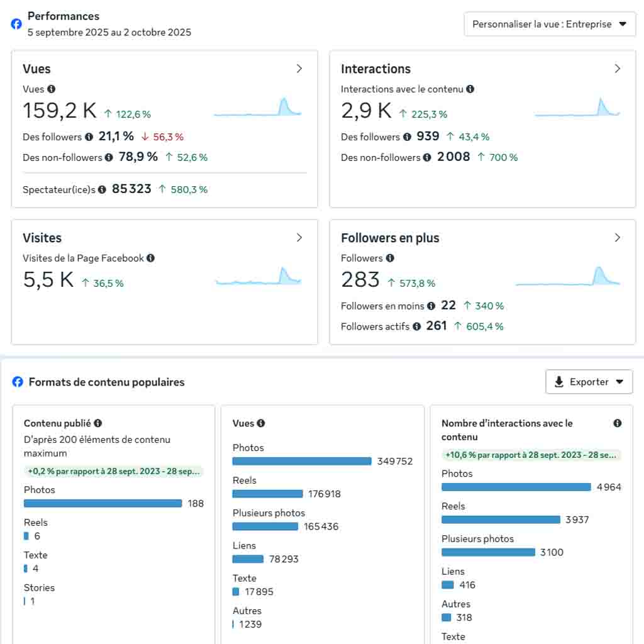This screenshot has height=644, width=644.
Task: Click Plusieurs photos bar showing 165436
Action: click(265, 526)
